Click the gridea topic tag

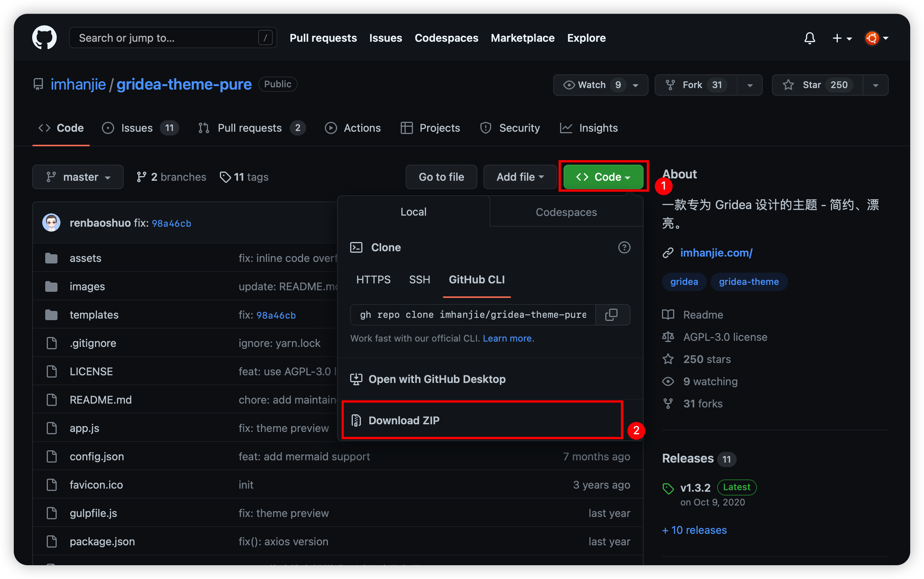click(684, 282)
